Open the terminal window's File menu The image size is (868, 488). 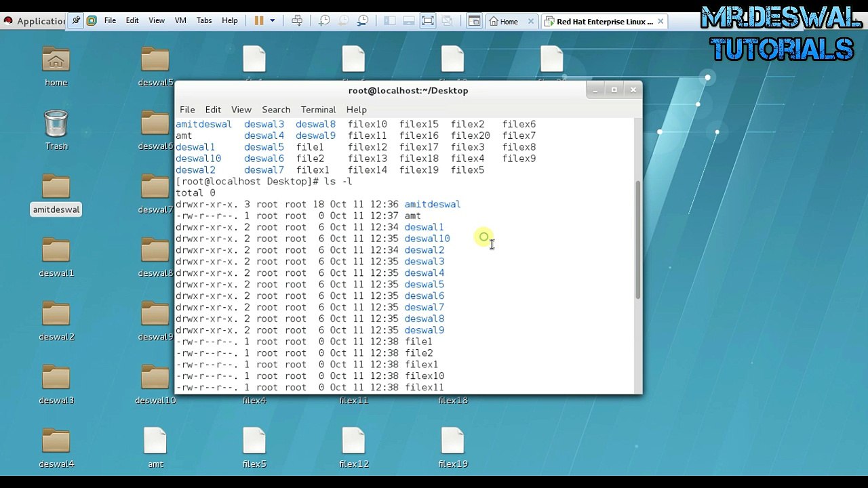pos(187,110)
